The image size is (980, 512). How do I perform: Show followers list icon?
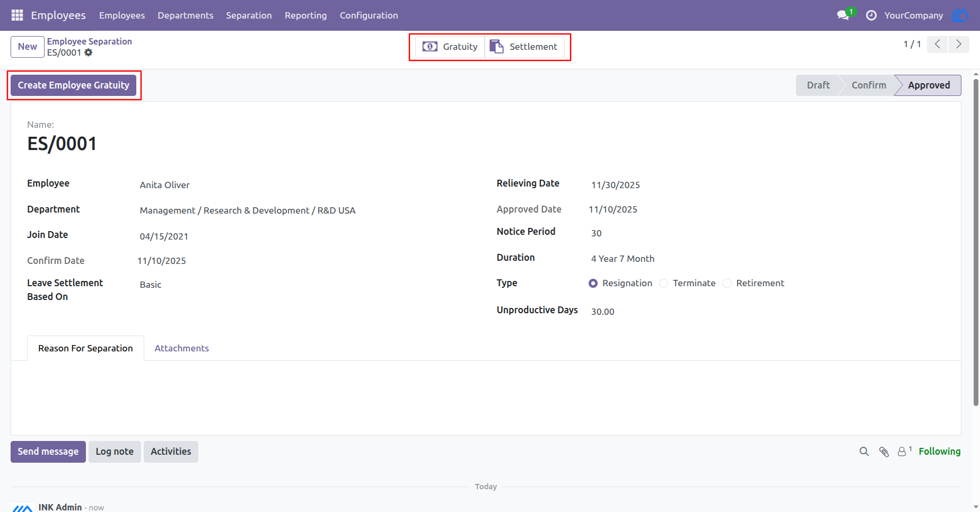pyautogui.click(x=904, y=452)
